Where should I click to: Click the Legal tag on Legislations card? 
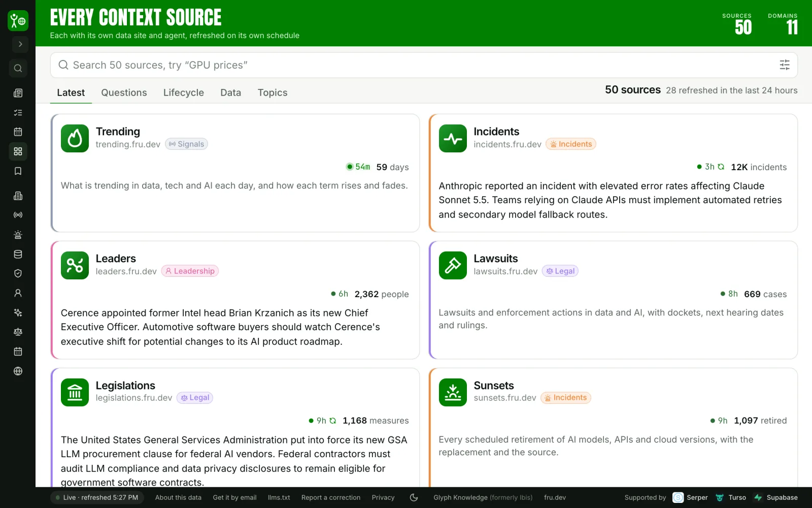(x=195, y=398)
